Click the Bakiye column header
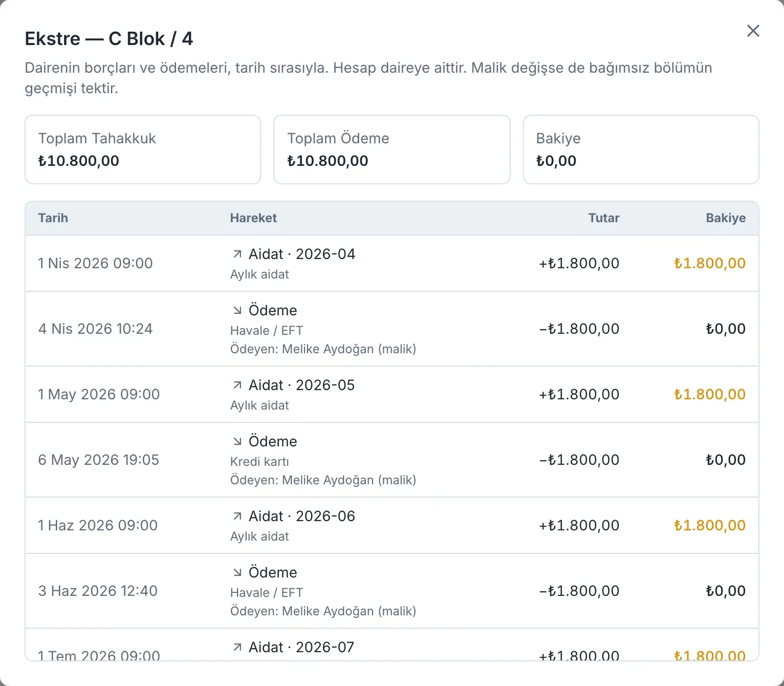784x686 pixels. 726,218
